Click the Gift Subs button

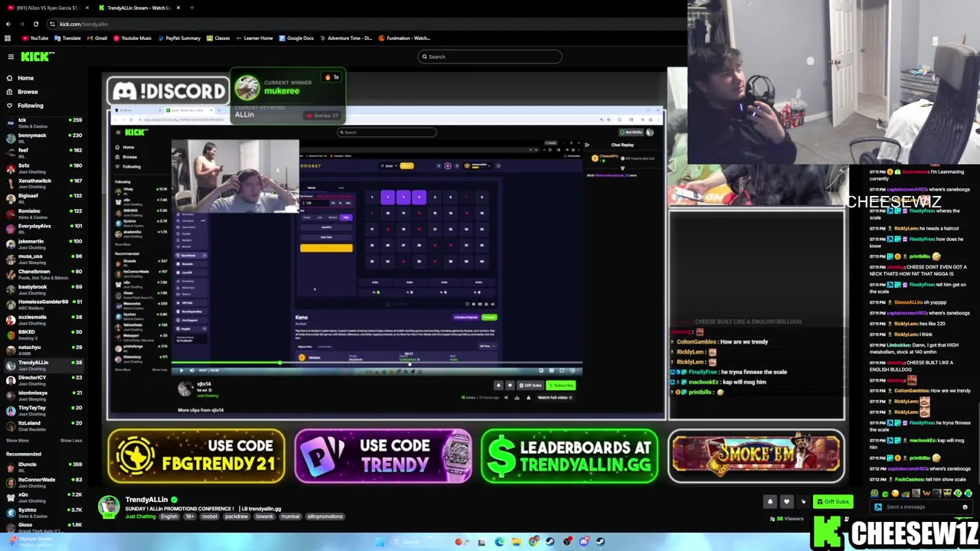[x=833, y=502]
